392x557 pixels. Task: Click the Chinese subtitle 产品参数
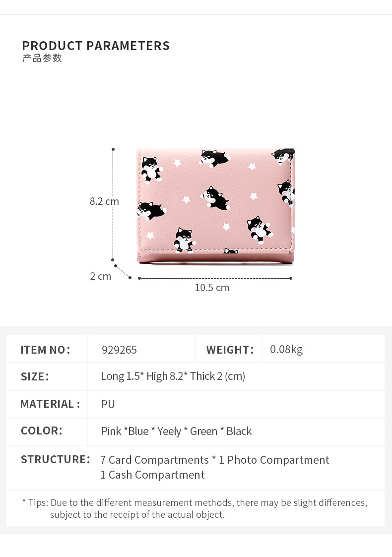42,58
